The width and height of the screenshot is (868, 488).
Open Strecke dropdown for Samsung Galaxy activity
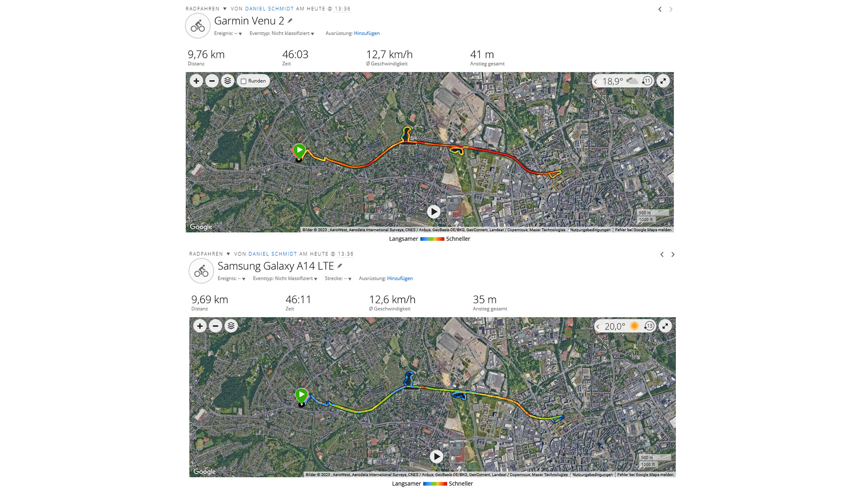349,279
